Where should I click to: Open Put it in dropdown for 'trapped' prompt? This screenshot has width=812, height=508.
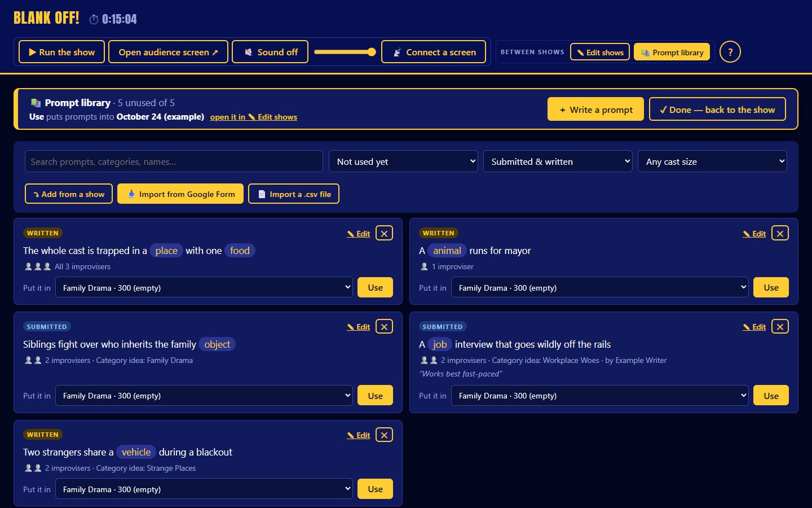204,287
